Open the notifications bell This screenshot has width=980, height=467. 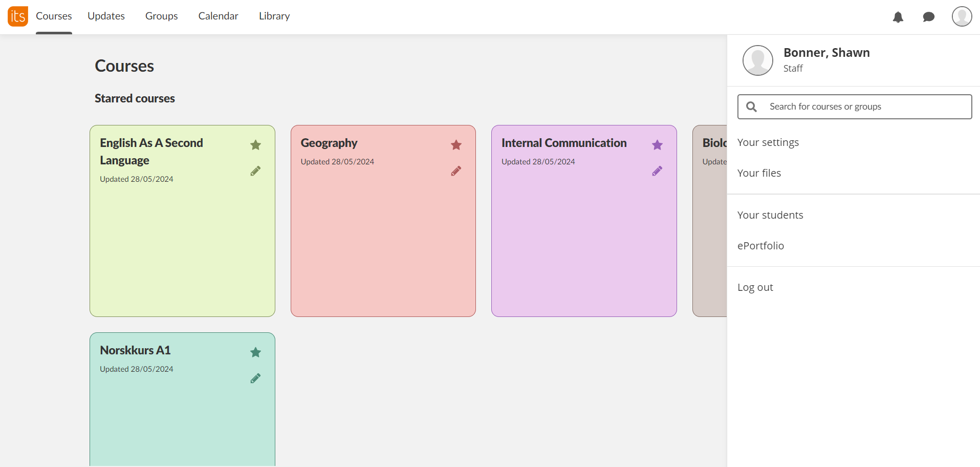point(898,17)
